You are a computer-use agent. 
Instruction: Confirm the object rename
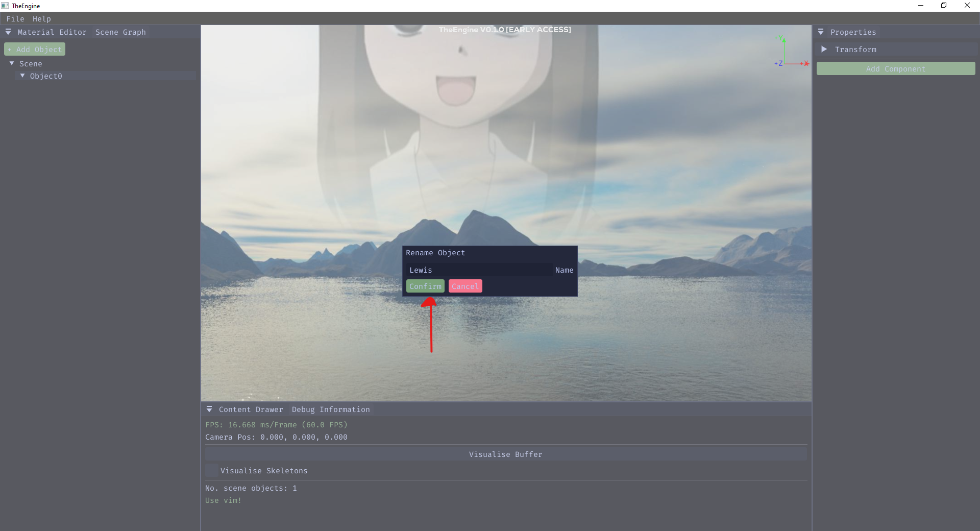tap(425, 286)
